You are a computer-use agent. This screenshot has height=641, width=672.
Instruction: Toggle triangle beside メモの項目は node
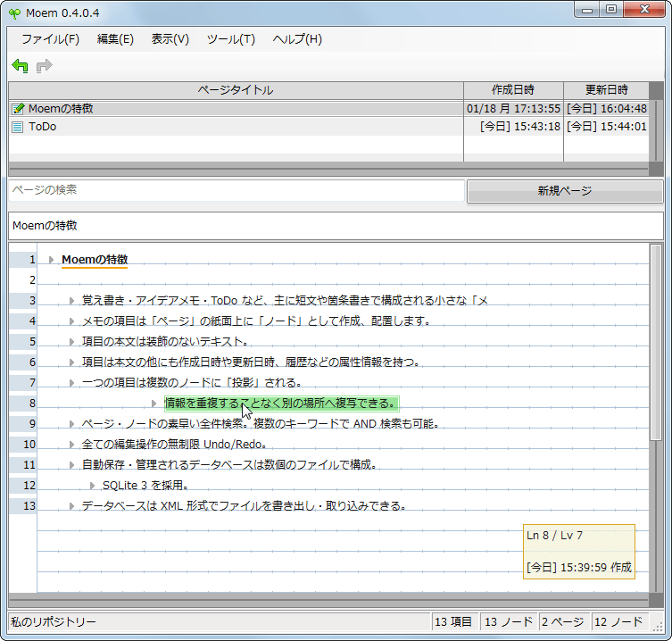pos(72,321)
